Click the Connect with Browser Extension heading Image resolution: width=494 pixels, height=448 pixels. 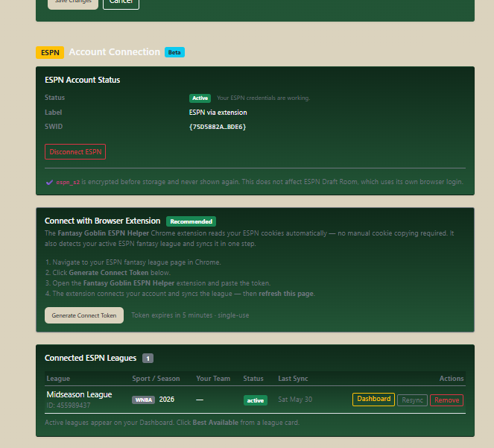[x=102, y=221]
